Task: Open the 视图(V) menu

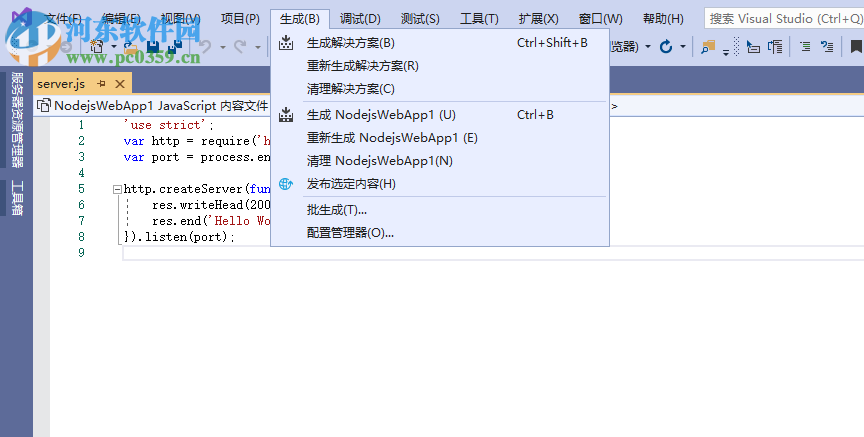Action: tap(181, 19)
